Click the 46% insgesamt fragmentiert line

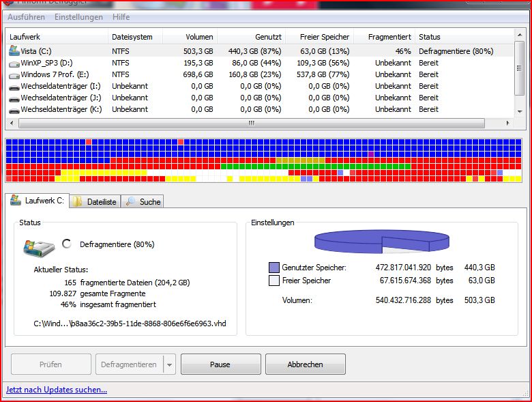tap(108, 304)
